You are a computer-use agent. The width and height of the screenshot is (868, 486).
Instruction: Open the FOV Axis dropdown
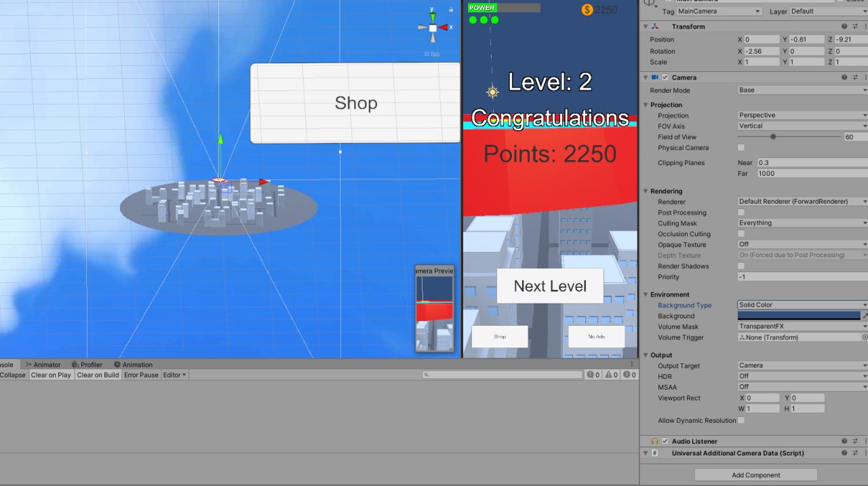click(803, 126)
